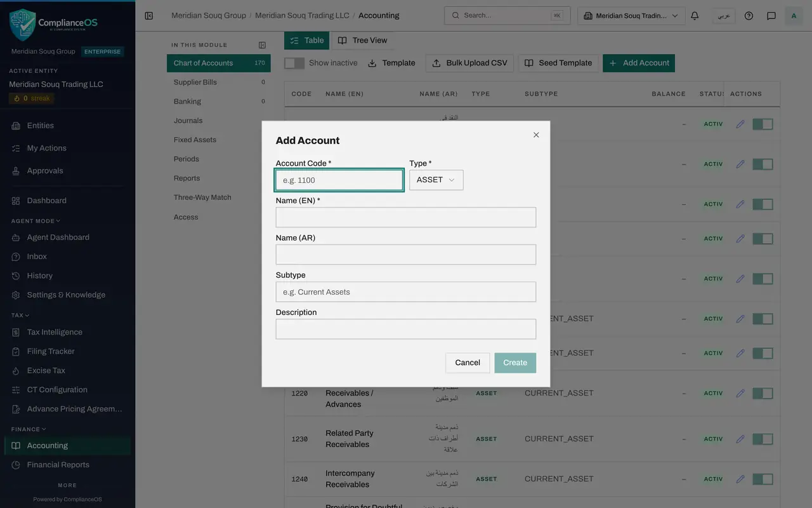Edit the Related Party Receivables account
Viewport: 812px width, 508px height.
point(740,439)
